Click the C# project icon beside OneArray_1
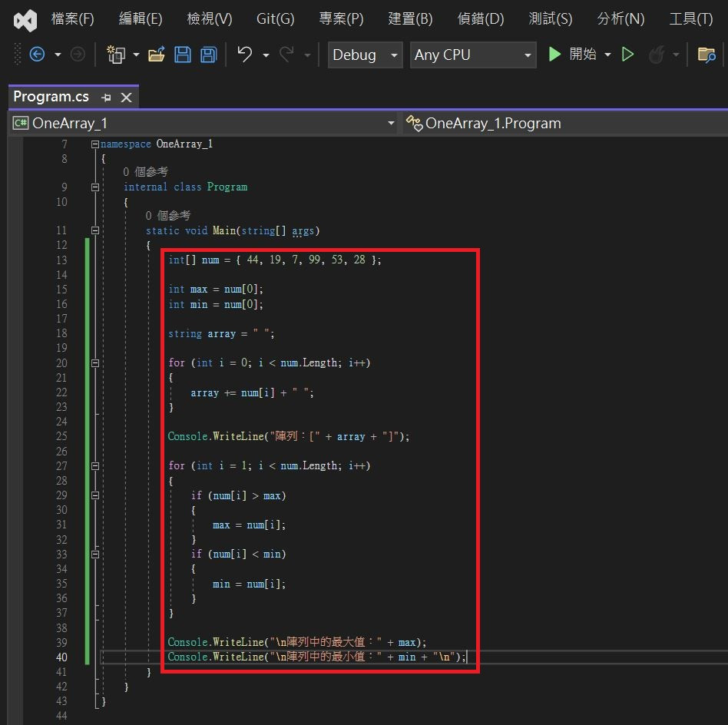Screen dimensions: 728x725 [21, 123]
